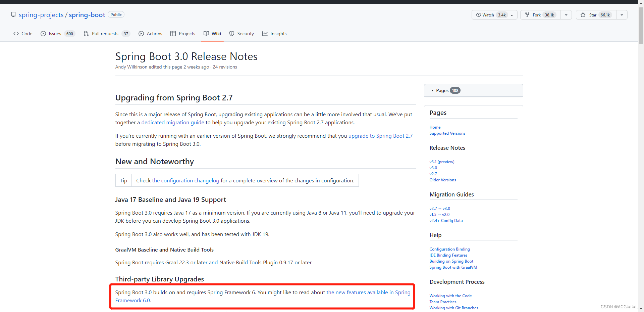Open the dedicated migration guide link
The width and height of the screenshot is (644, 312).
tap(172, 123)
